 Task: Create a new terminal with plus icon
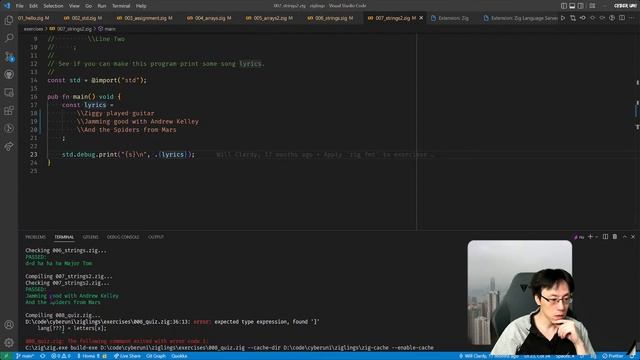click(590, 237)
